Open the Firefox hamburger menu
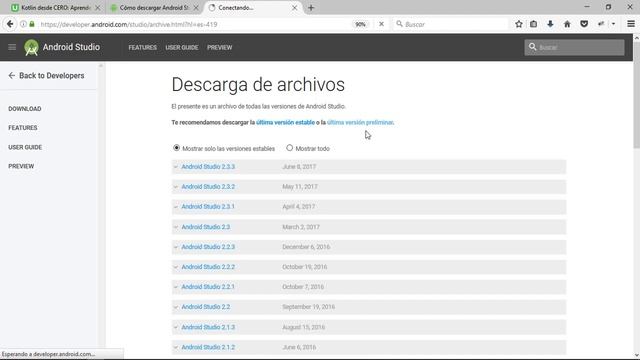This screenshot has height=360, width=640. coord(631,24)
